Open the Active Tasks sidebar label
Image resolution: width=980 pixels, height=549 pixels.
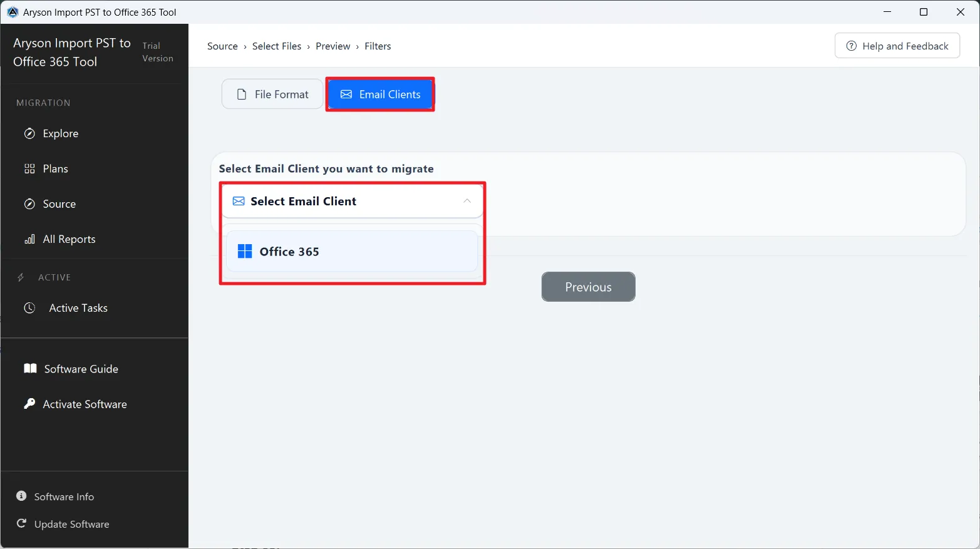(x=78, y=308)
